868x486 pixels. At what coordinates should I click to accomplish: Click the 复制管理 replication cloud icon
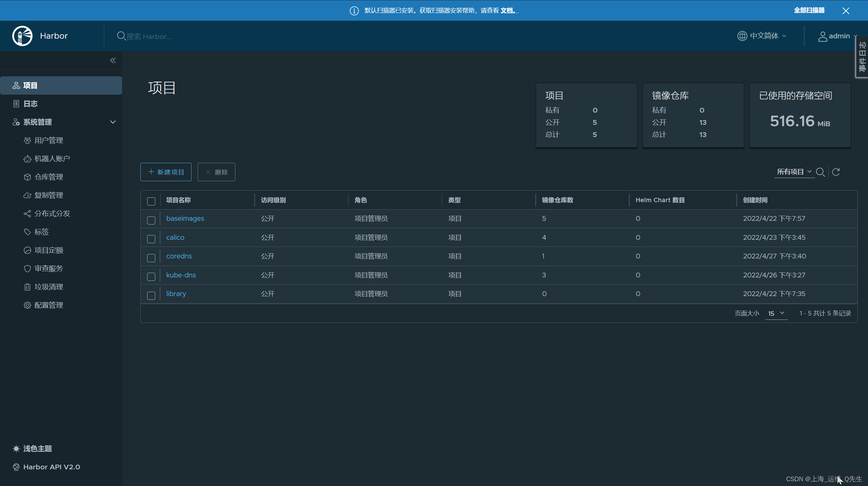tap(27, 195)
